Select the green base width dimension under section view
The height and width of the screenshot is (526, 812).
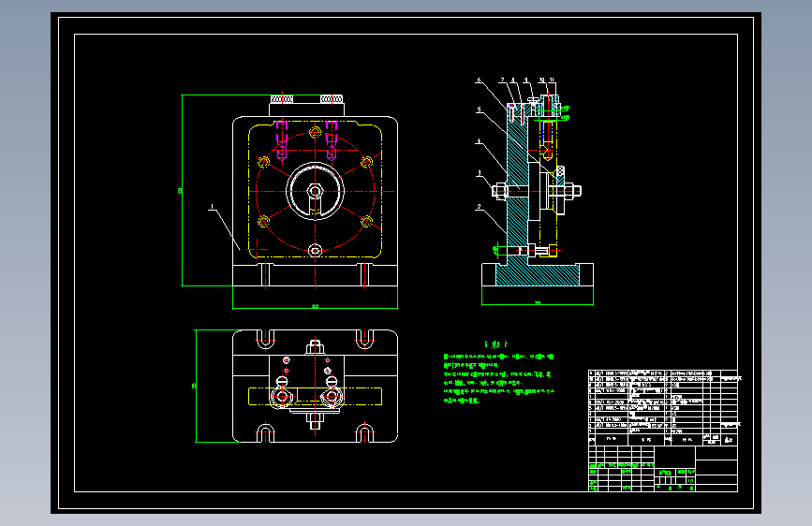tap(538, 303)
